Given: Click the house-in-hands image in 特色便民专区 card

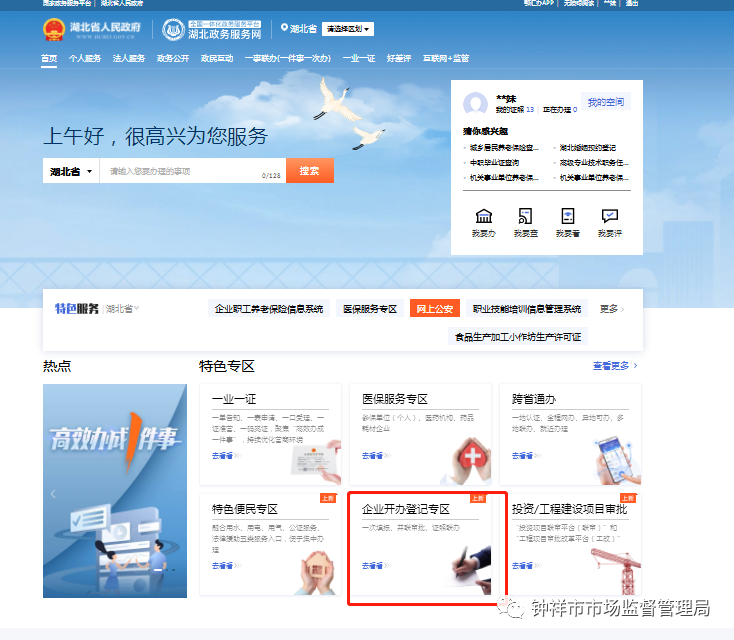Looking at the screenshot, I should point(318,572).
